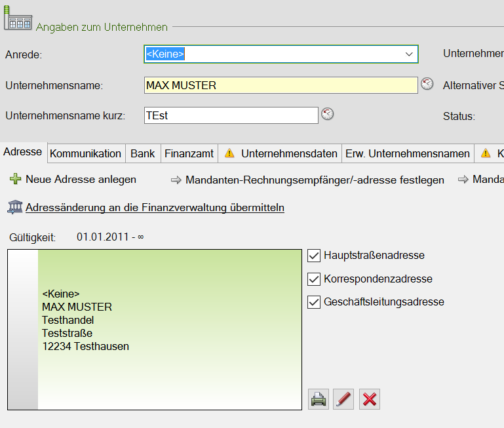Image resolution: width=504 pixels, height=428 pixels.
Task: Click the printer icon below the address
Action: tap(319, 399)
